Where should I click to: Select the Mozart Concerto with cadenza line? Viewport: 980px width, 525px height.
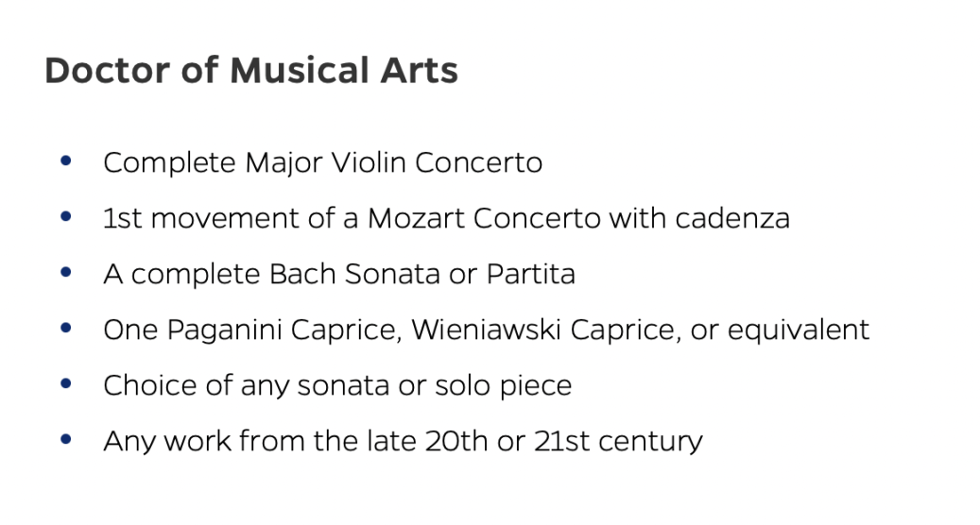tap(446, 219)
